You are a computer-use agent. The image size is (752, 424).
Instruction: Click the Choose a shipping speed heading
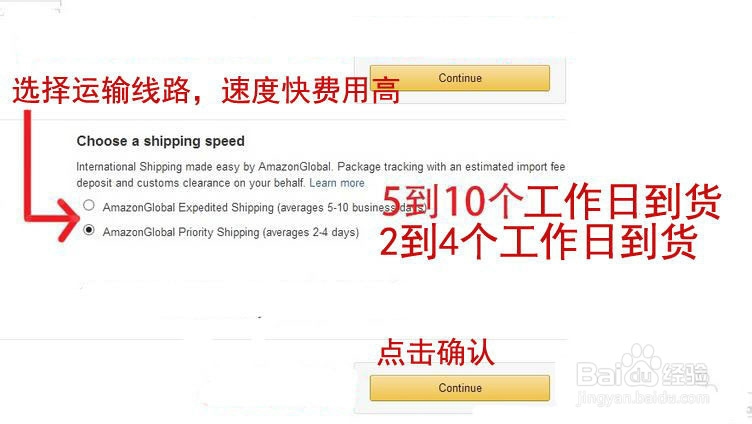(161, 141)
